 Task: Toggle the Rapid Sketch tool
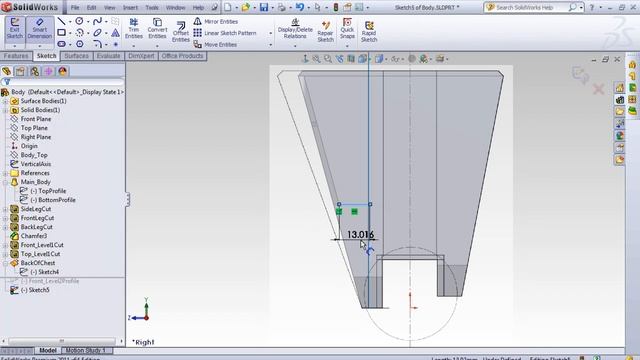click(x=369, y=32)
